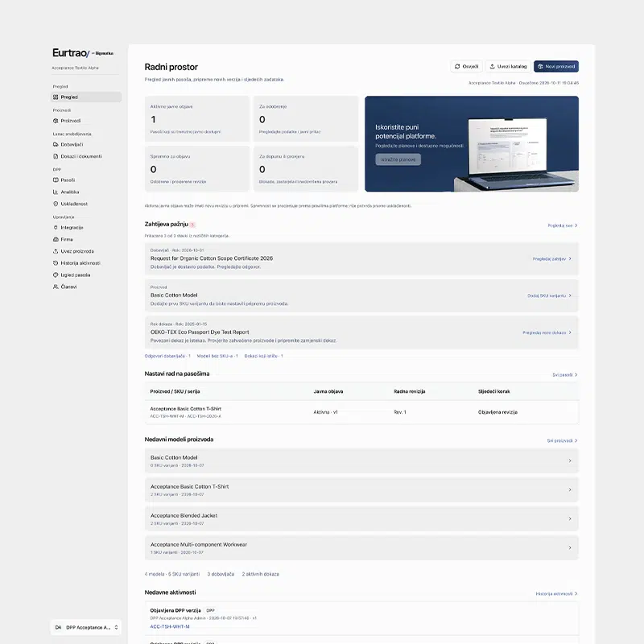Click Pregledaj veze dokaza link
The height and width of the screenshot is (644, 644).
tap(547, 332)
